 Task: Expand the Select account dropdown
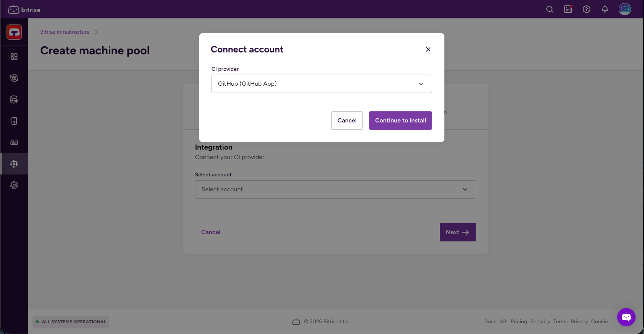335,189
